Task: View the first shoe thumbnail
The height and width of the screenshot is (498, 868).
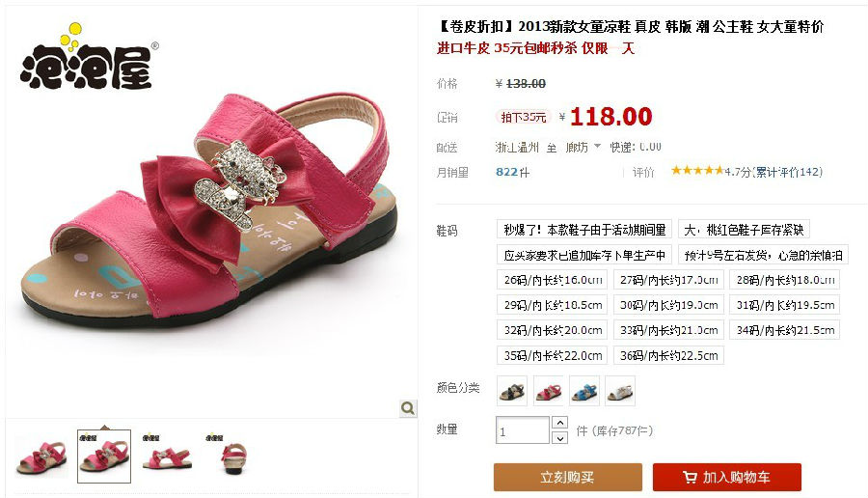Action: 41,456
